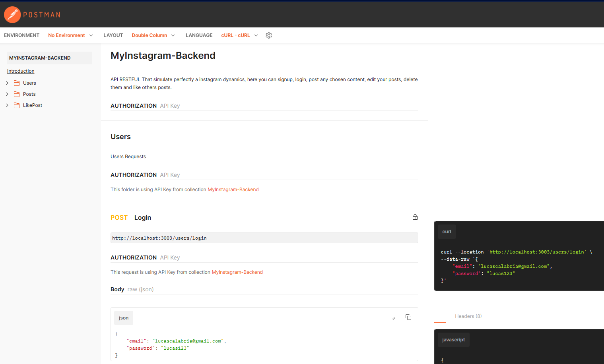Click the javascript label in response panel
604x364 pixels.
[453, 340]
